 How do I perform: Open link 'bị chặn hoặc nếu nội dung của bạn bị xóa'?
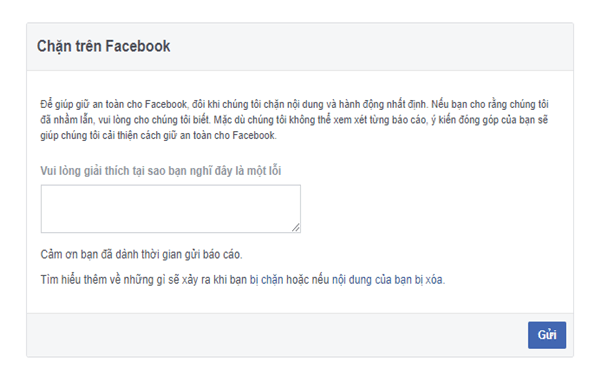click(347, 280)
